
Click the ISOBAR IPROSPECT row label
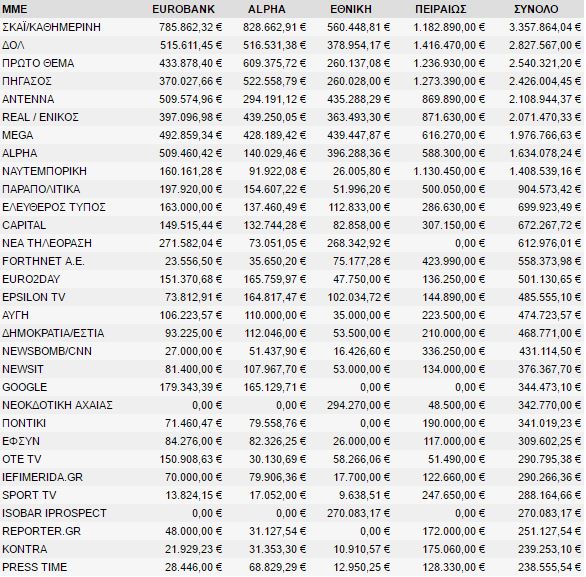click(54, 513)
